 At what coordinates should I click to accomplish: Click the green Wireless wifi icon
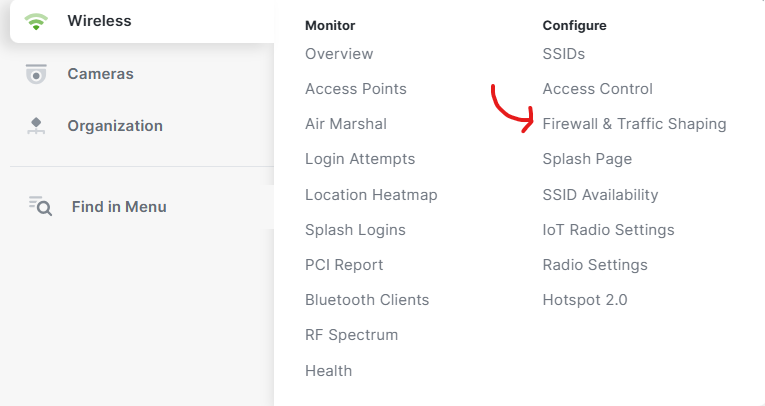click(x=36, y=21)
